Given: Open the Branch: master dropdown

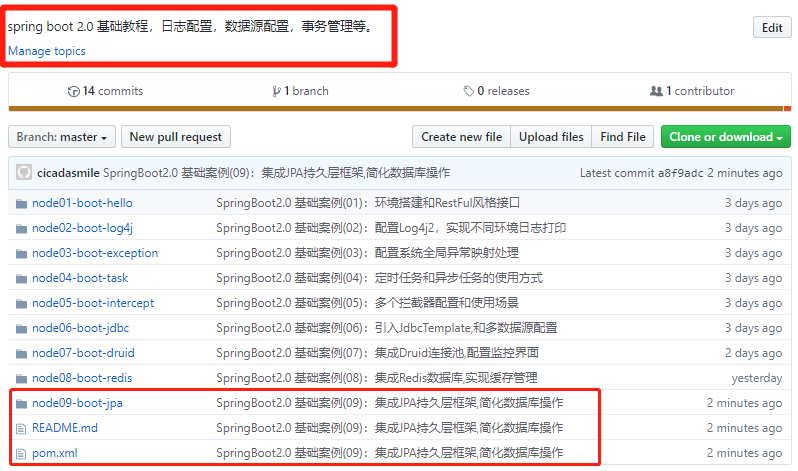Looking at the screenshot, I should coord(62,136).
